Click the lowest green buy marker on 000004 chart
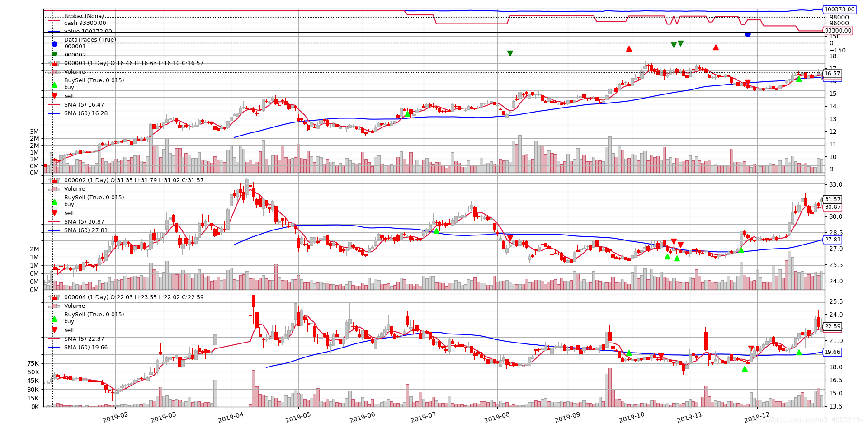The width and height of the screenshot is (868, 428). point(745,368)
